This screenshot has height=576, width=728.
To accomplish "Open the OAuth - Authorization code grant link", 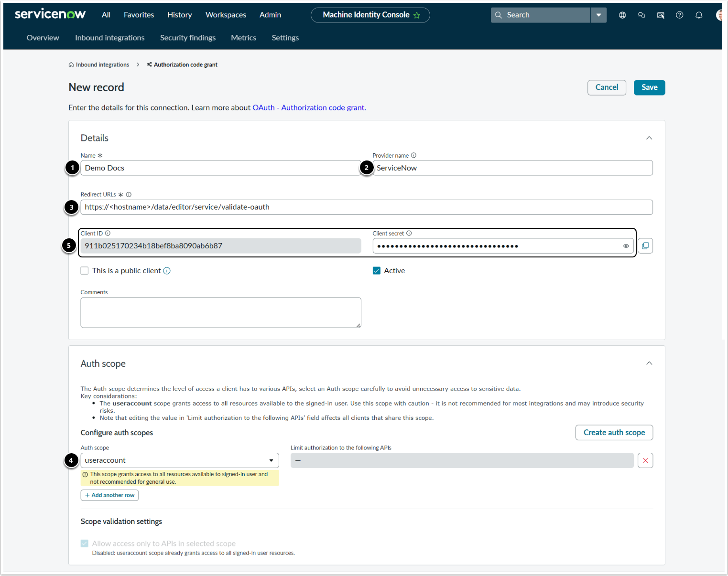I will click(x=309, y=107).
